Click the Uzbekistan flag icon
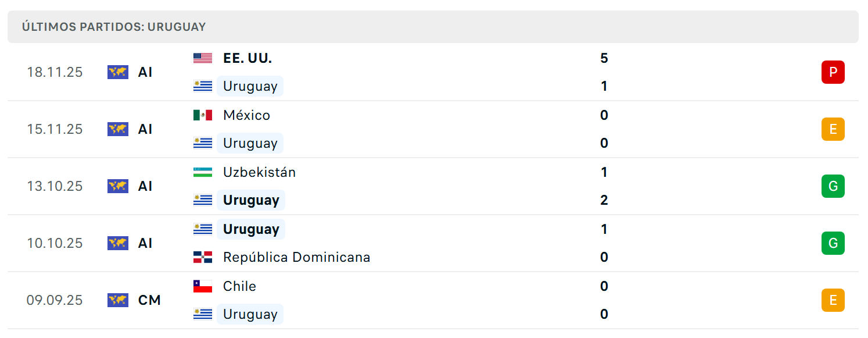Viewport: 868px width, 338px height. [203, 172]
